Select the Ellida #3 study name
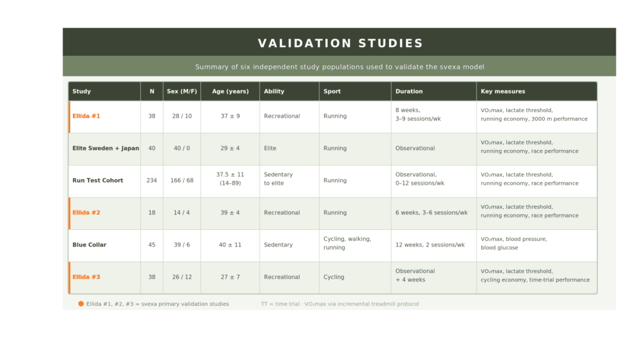 click(86, 277)
